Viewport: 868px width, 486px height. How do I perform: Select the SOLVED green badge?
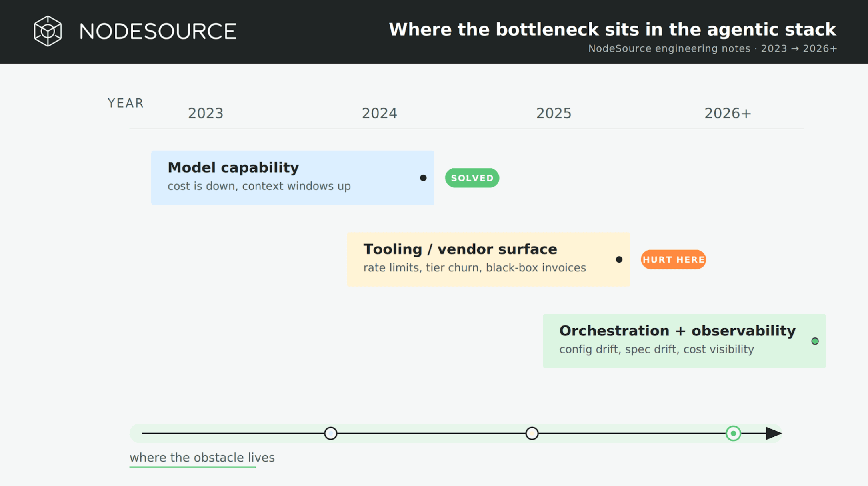tap(472, 178)
